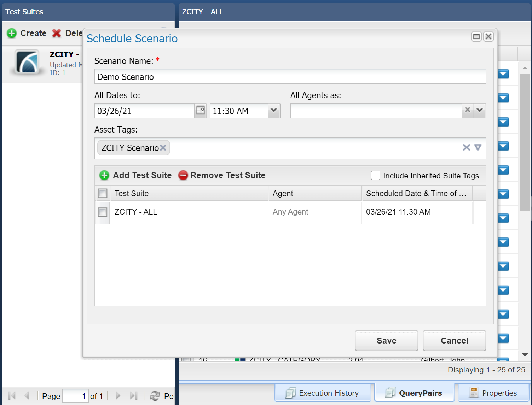Click the calendar date picker icon
Image resolution: width=532 pixels, height=405 pixels.
point(201,111)
